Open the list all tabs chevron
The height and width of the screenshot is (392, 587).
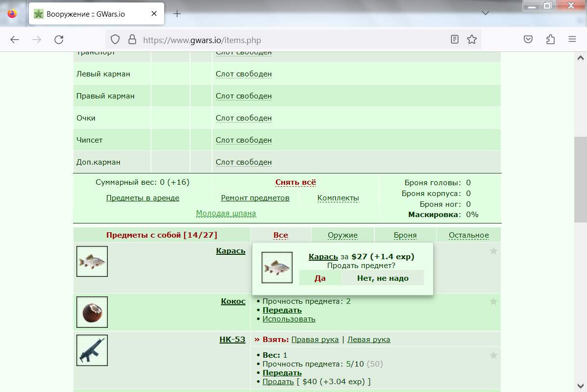[486, 13]
